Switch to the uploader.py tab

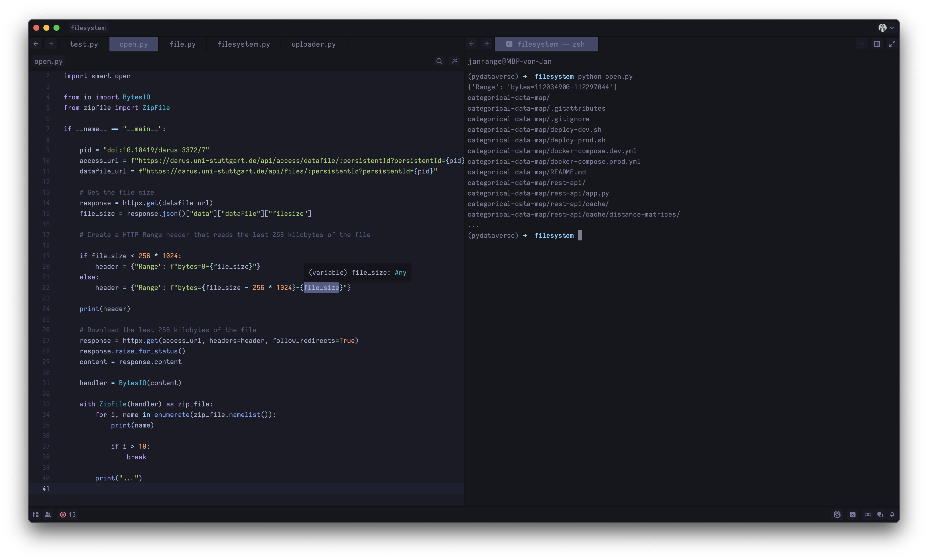click(x=313, y=44)
